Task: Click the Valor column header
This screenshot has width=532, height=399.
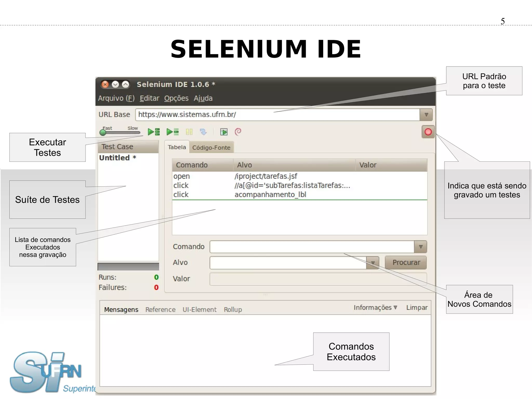Action: click(x=391, y=165)
